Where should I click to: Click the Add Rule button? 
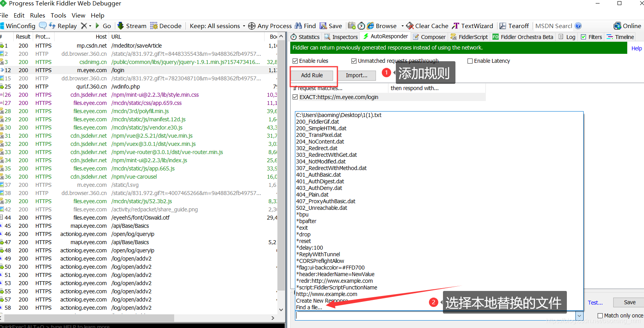(312, 75)
